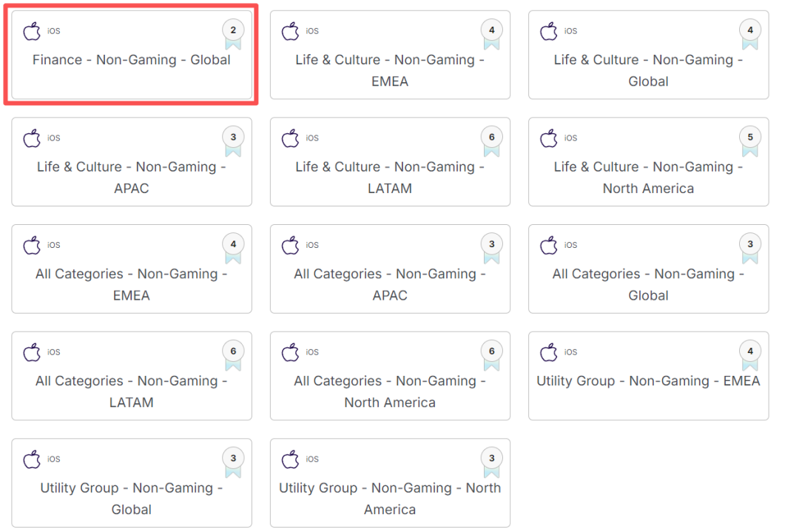Click Apple icon on Utility Group North America

291,459
